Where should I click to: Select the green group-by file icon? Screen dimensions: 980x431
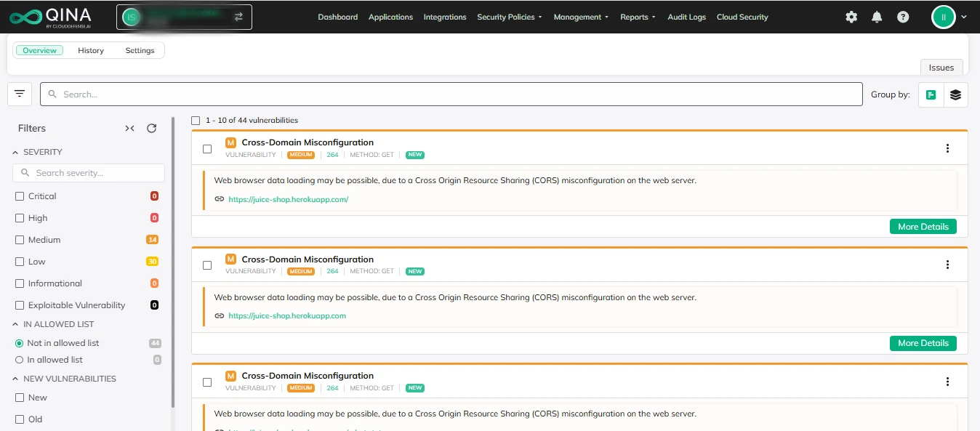931,94
